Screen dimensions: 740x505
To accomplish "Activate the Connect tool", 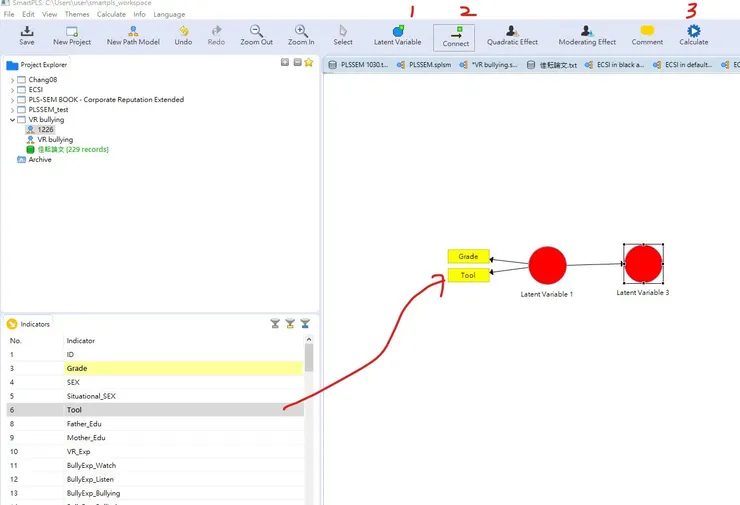I will click(454, 37).
